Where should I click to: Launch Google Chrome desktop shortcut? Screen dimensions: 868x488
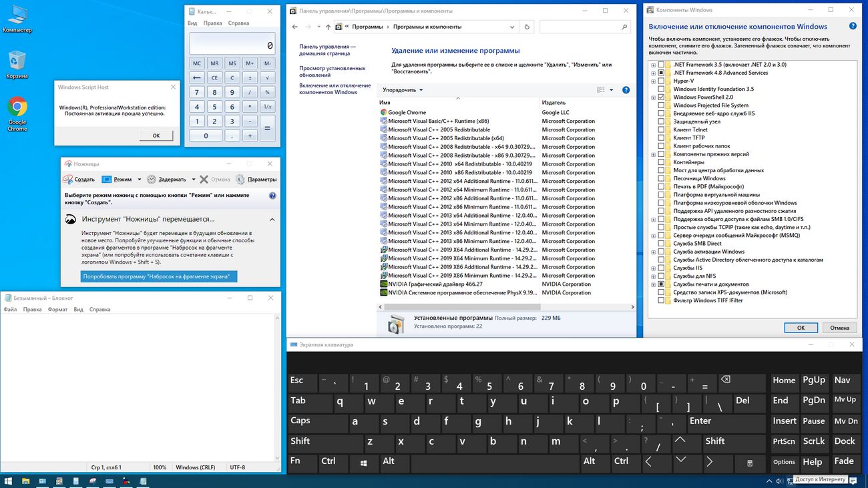point(17,113)
